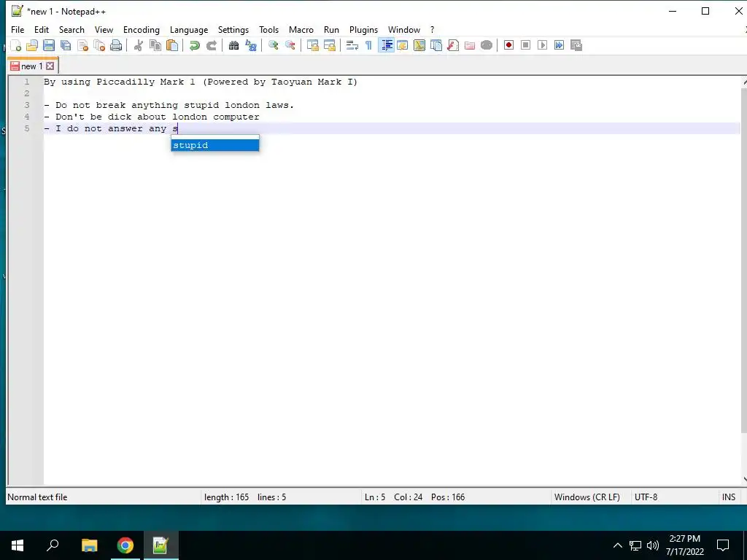
Task: Save the current recorded macro icon
Action: (x=576, y=45)
